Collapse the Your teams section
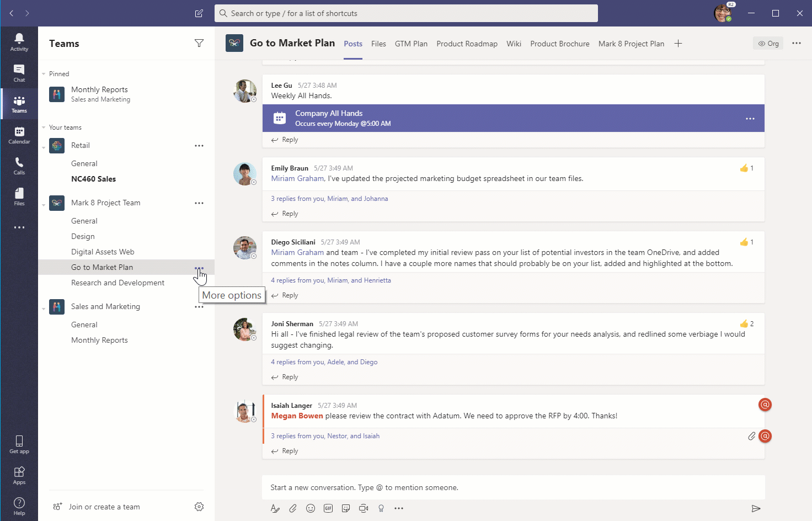This screenshot has width=812, height=521. (x=44, y=127)
